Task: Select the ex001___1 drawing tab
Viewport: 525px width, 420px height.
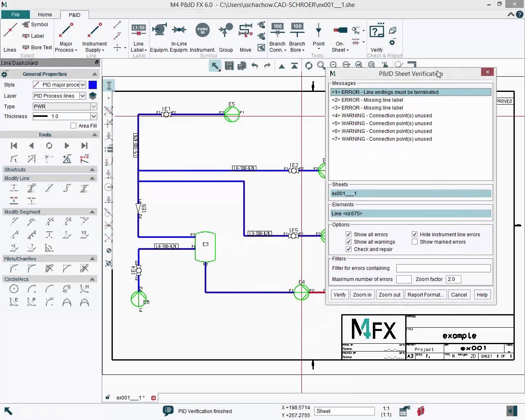Action: pos(130,397)
